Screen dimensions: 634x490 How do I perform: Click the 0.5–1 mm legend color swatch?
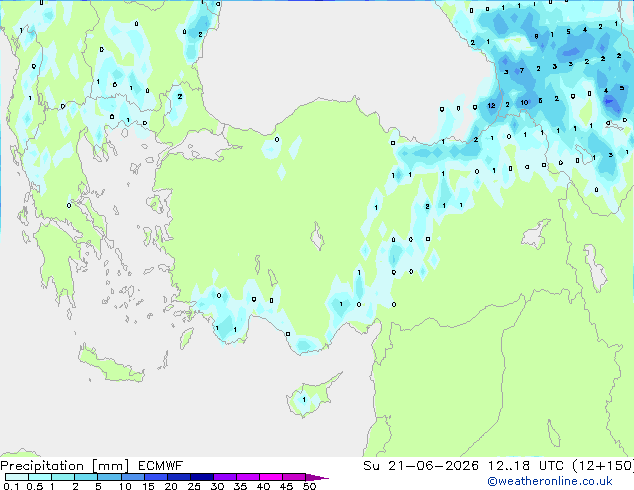40,477
